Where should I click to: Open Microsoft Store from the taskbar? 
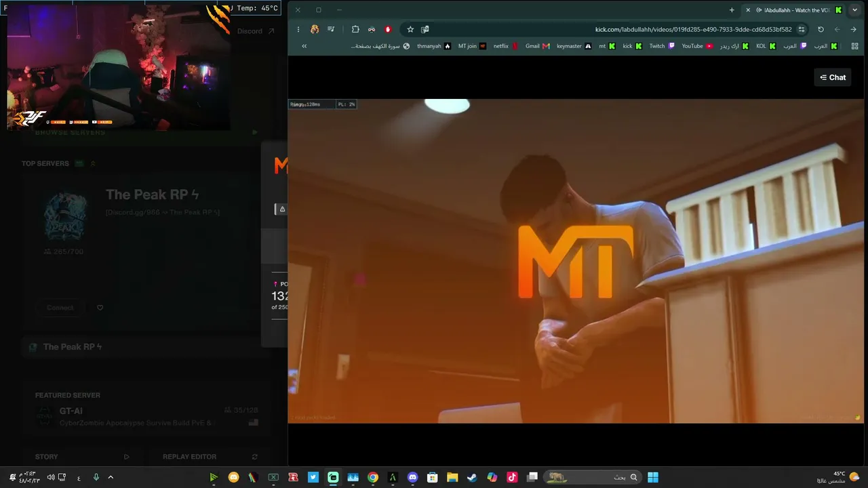[x=433, y=477]
